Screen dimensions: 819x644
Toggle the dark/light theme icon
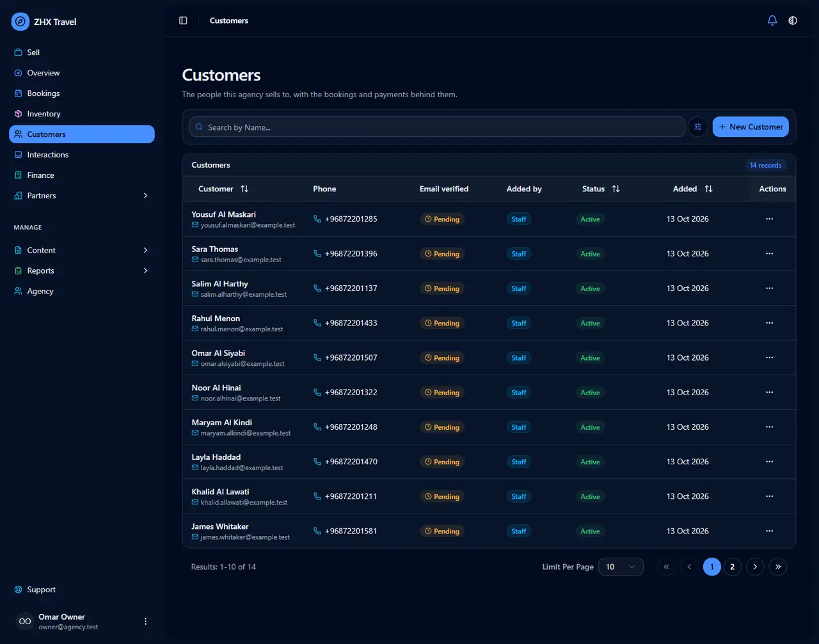click(793, 20)
